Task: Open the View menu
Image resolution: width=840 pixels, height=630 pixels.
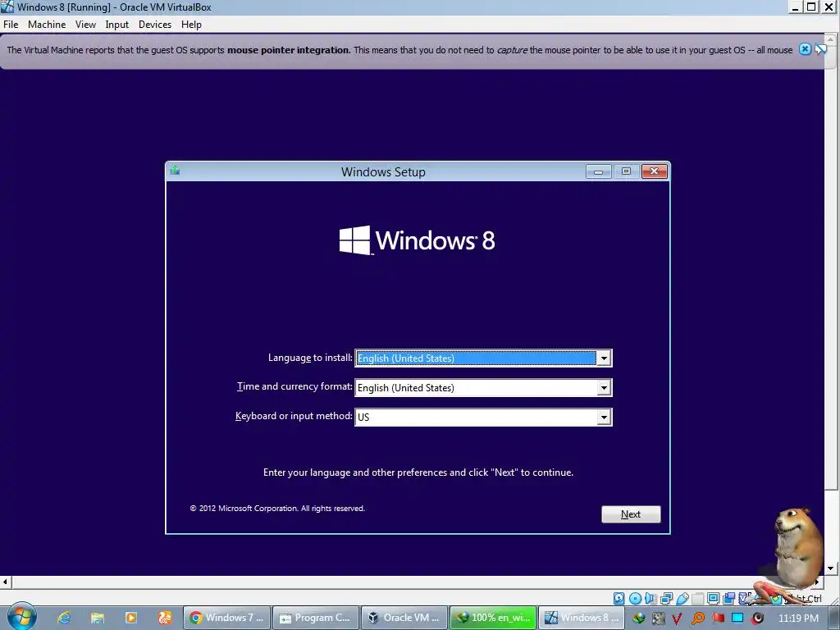Action: 85,25
